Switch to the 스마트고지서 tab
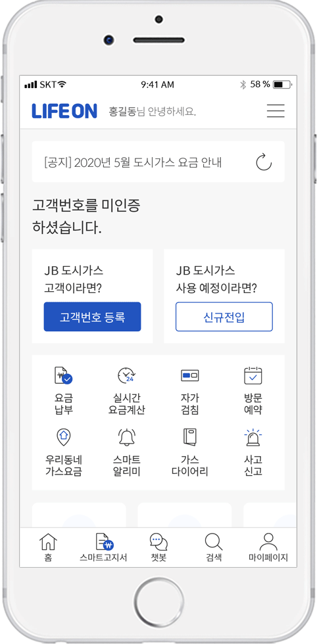The height and width of the screenshot is (644, 317). [x=103, y=547]
